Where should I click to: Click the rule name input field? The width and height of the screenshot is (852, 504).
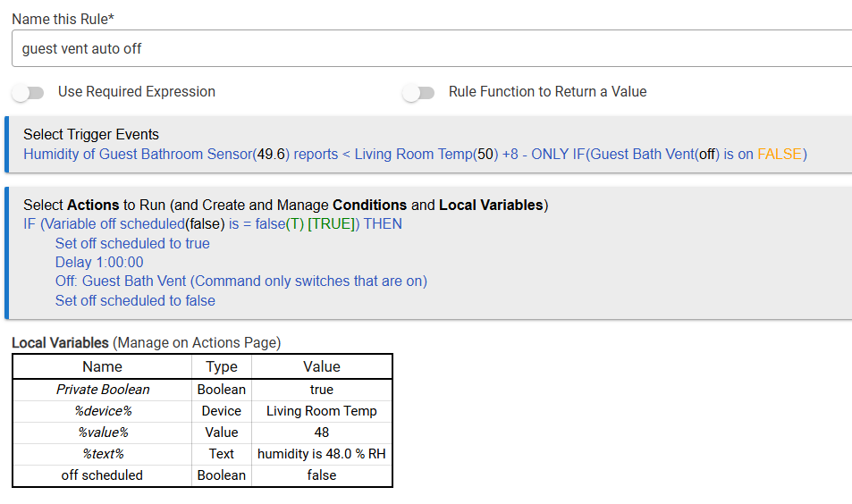tap(429, 48)
